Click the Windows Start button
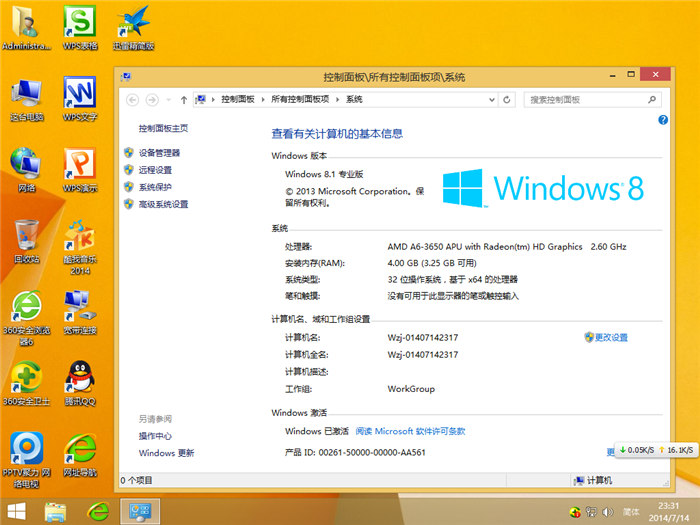 click(17, 512)
